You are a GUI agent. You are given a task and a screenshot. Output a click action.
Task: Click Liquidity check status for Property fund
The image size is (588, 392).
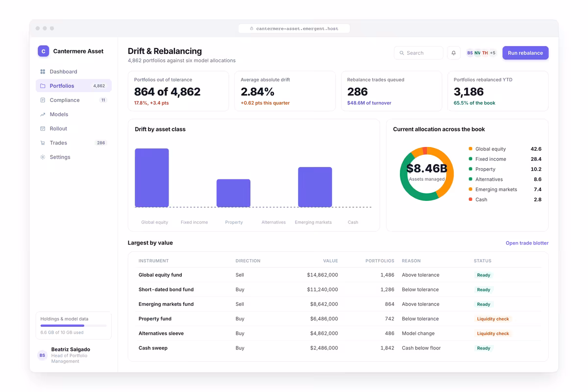tap(493, 319)
